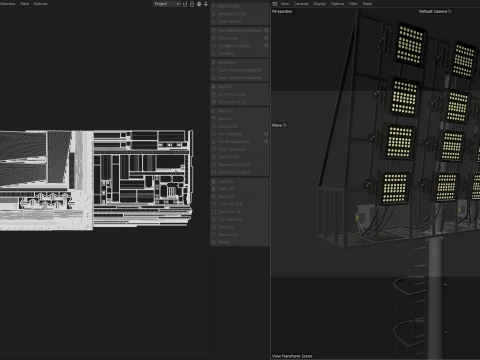
Task: Open UV Rectangularize options gear
Action: click(266, 142)
